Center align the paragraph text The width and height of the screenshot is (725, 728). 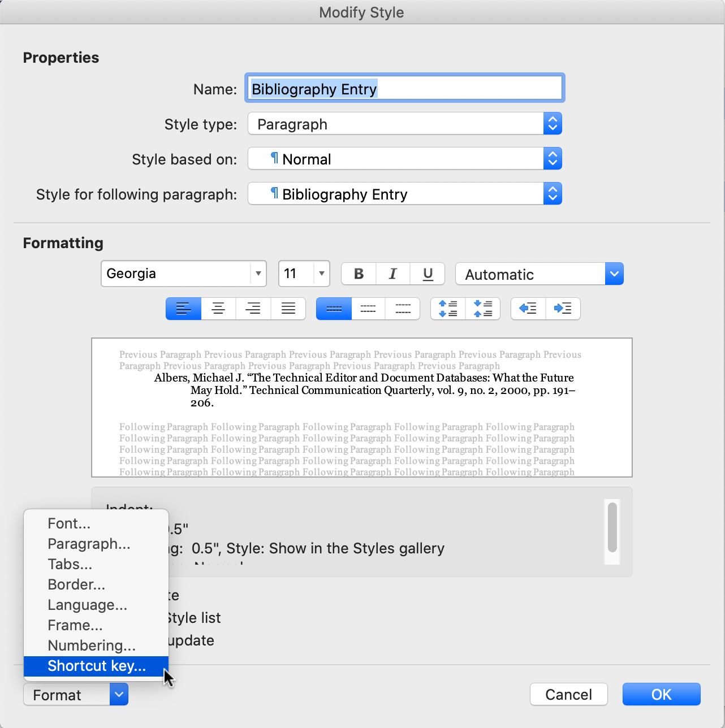[218, 309]
